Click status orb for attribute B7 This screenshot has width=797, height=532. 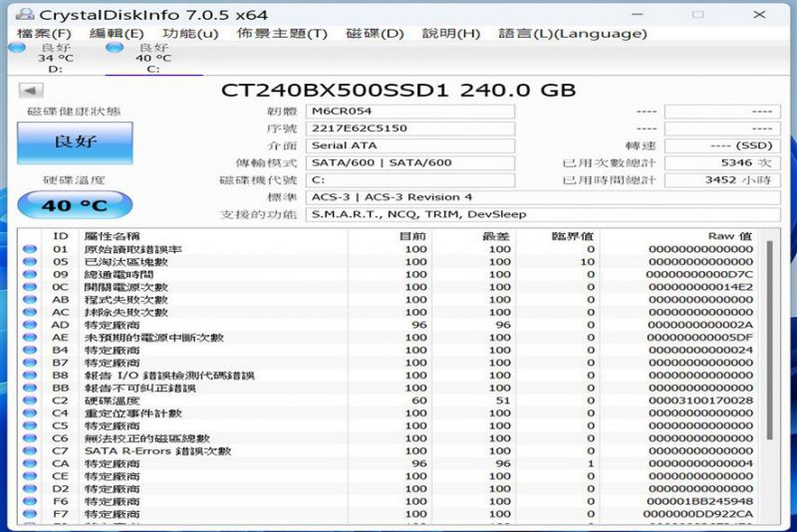coord(30,363)
